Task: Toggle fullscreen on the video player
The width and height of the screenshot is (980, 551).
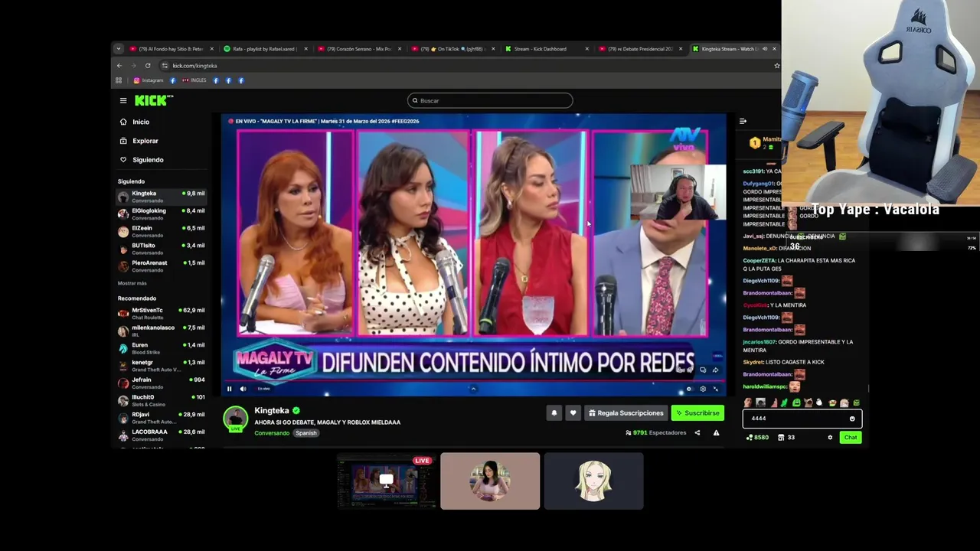Action: [716, 389]
